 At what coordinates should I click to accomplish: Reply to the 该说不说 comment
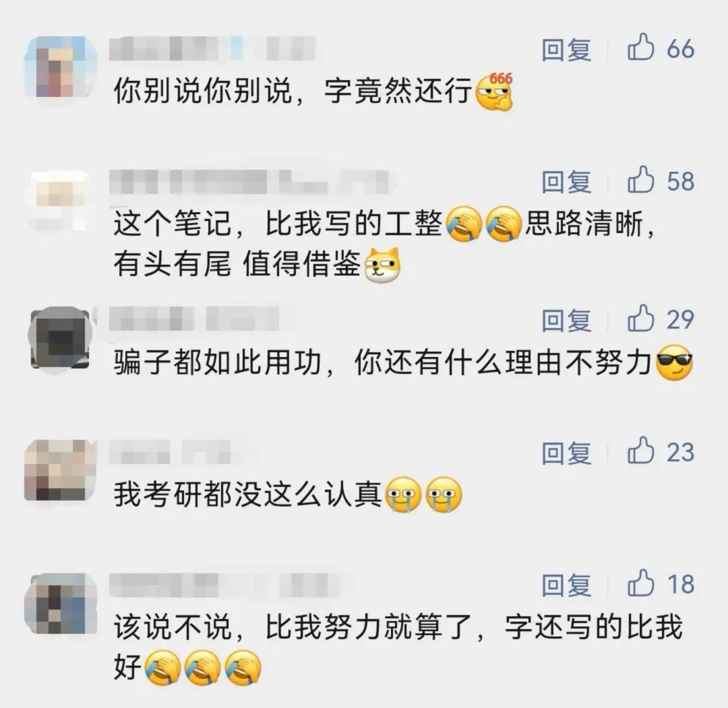[566, 585]
